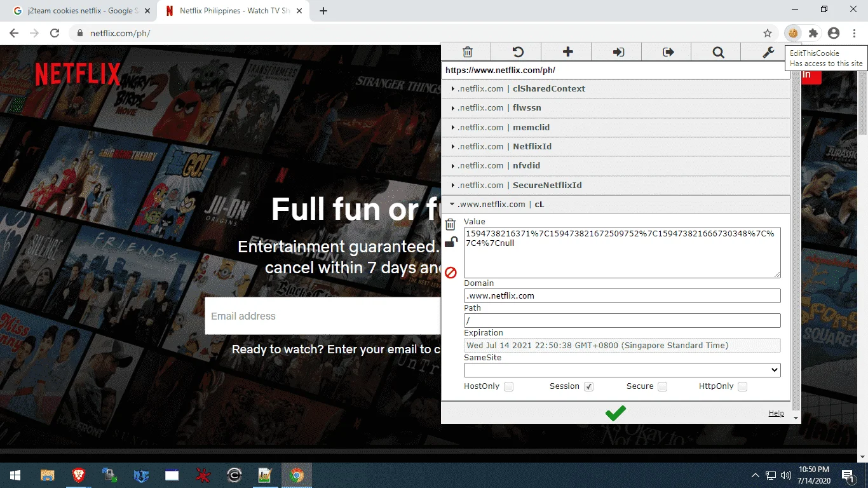
Task: Click the cookie panel scroll down arrow
Action: [796, 418]
